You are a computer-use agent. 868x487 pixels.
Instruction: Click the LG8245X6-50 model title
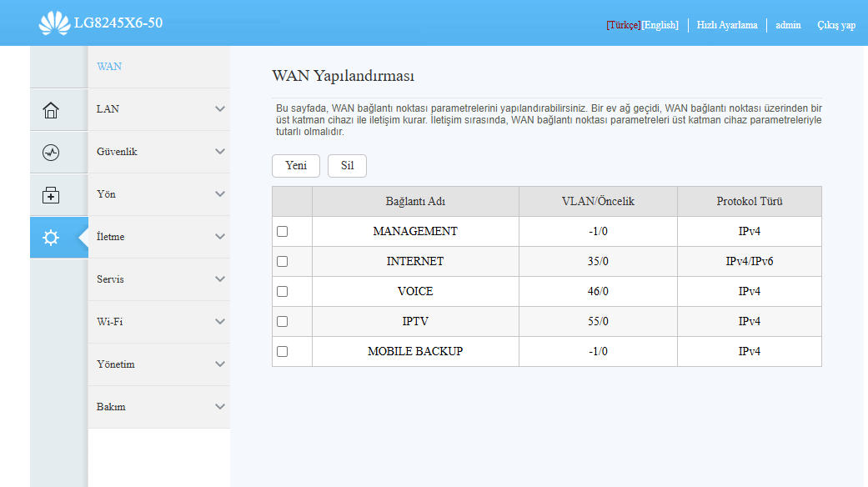(x=118, y=23)
